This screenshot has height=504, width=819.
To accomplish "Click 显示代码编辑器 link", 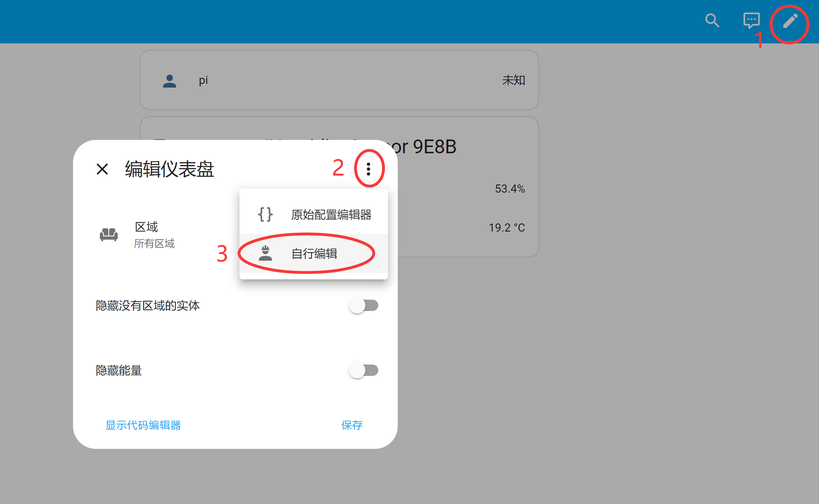I will [143, 425].
